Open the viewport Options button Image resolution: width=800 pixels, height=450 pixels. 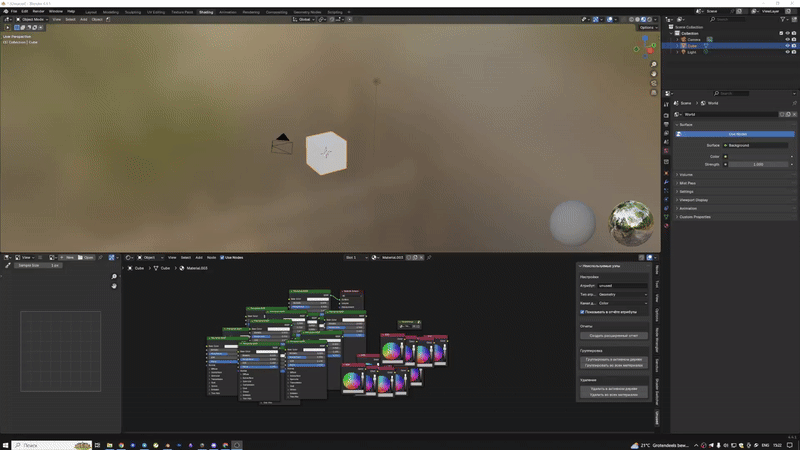[647, 27]
